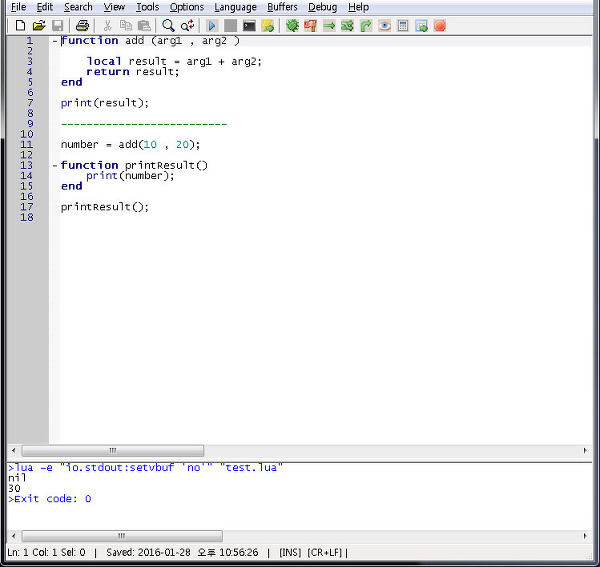This screenshot has width=600, height=567.
Task: Step out using the curved green arrow icon
Action: [366, 26]
